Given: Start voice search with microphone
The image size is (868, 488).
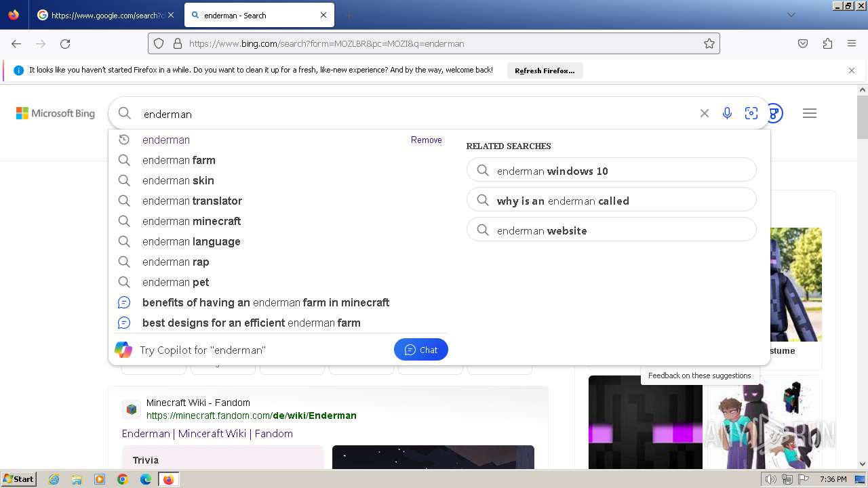Looking at the screenshot, I should (727, 113).
